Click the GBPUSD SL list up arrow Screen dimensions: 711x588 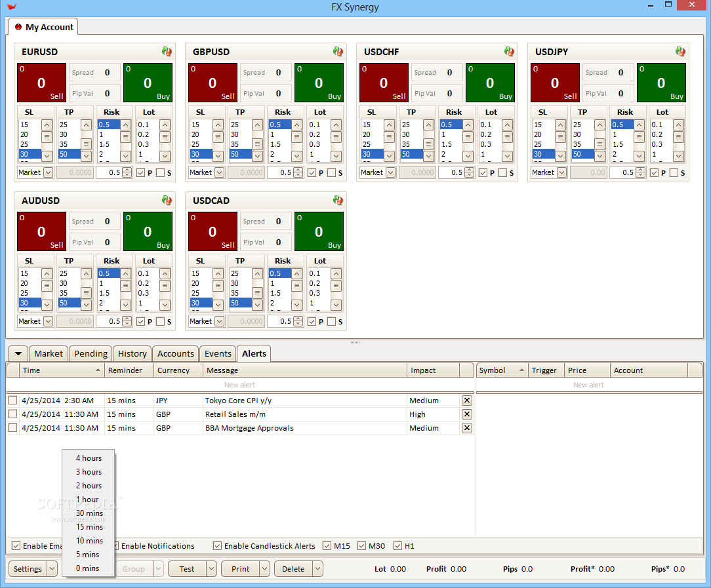[x=218, y=125]
